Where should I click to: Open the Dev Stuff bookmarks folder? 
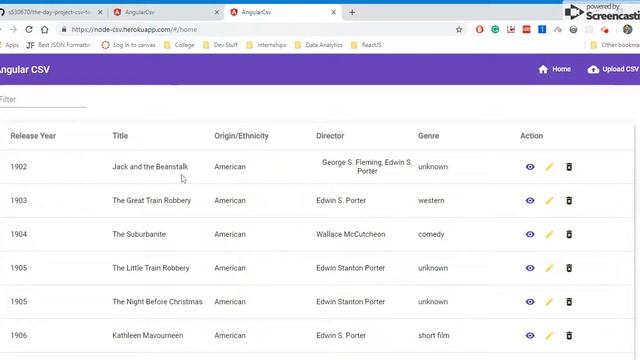point(220,45)
